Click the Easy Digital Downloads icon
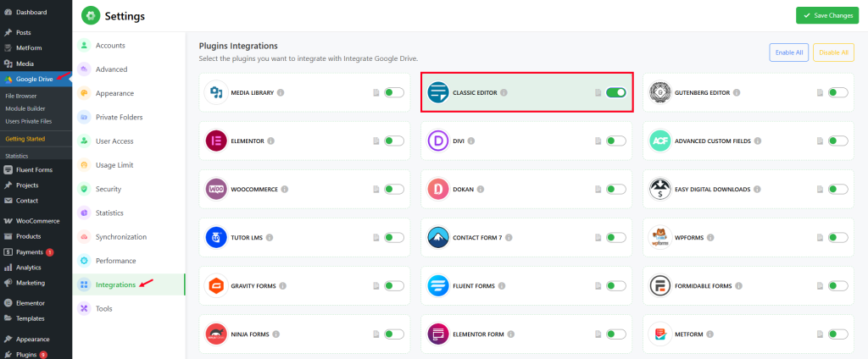This screenshot has height=359, width=868. [x=659, y=189]
